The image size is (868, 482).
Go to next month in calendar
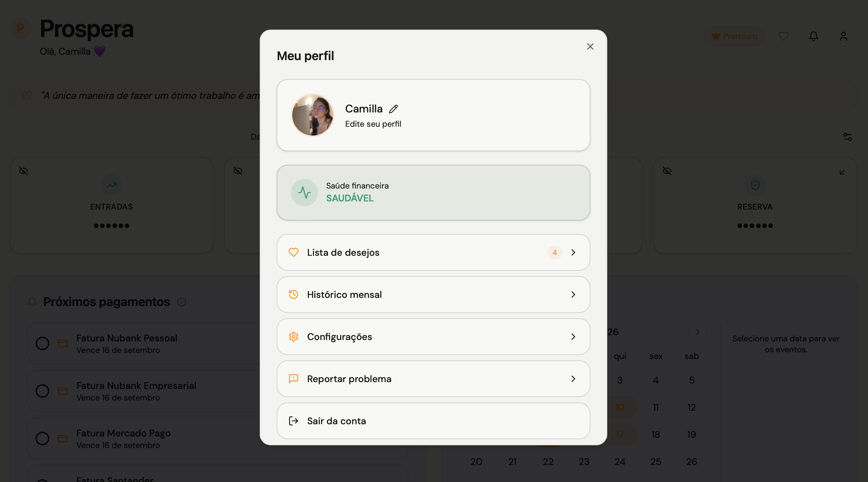click(697, 332)
